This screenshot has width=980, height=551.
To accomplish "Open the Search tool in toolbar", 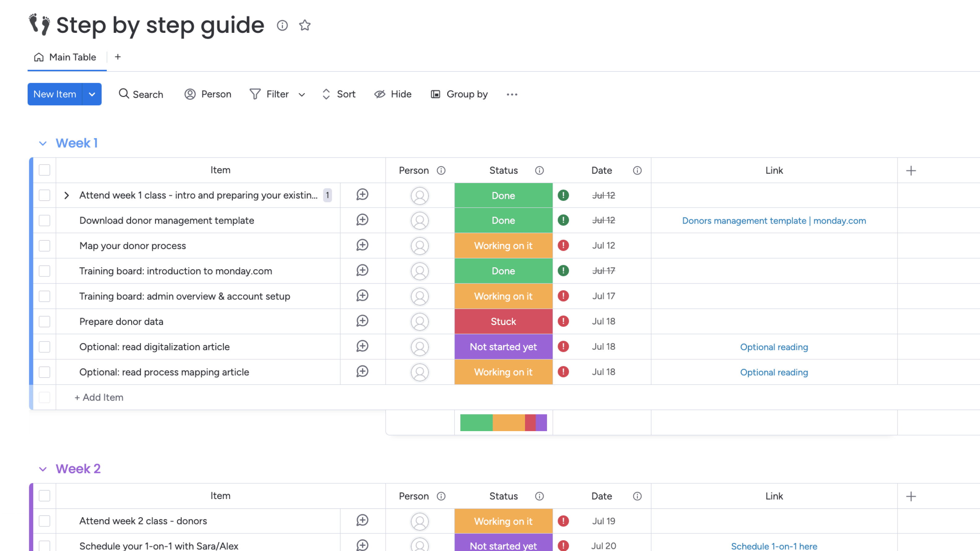I will click(141, 94).
